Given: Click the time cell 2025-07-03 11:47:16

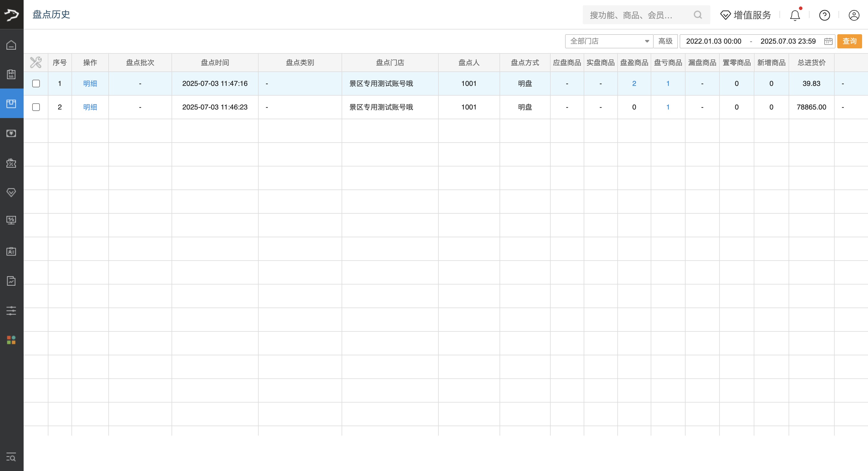Looking at the screenshot, I should point(215,84).
